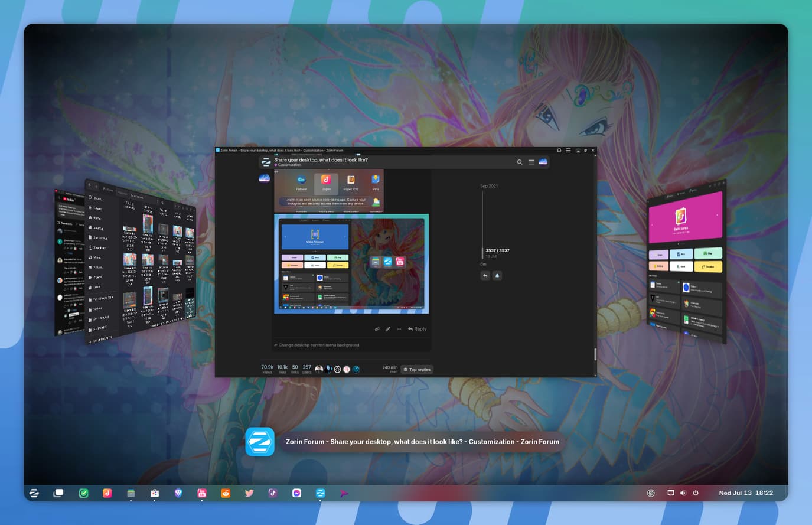Open the pink YouTube app in taskbar
The width and height of the screenshot is (812, 525).
(202, 493)
